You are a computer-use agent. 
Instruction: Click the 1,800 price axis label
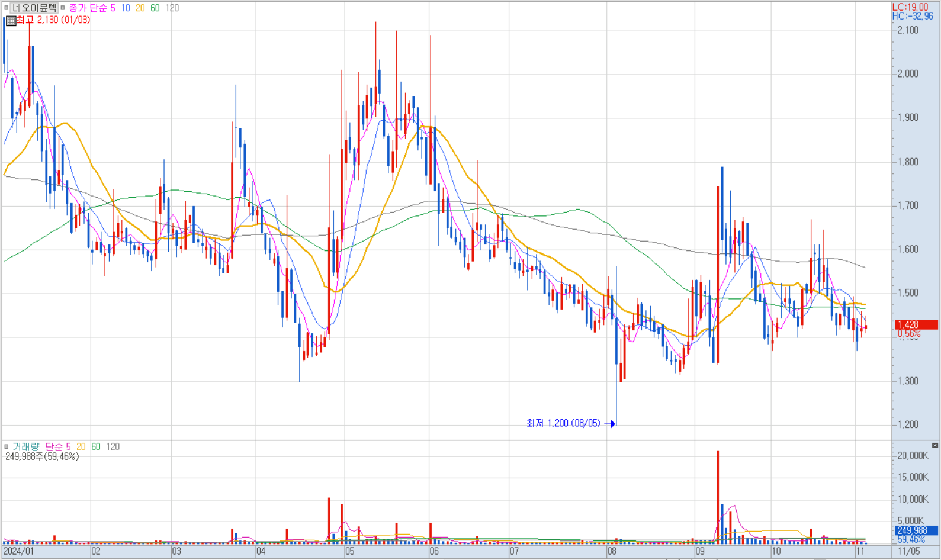[x=908, y=162]
